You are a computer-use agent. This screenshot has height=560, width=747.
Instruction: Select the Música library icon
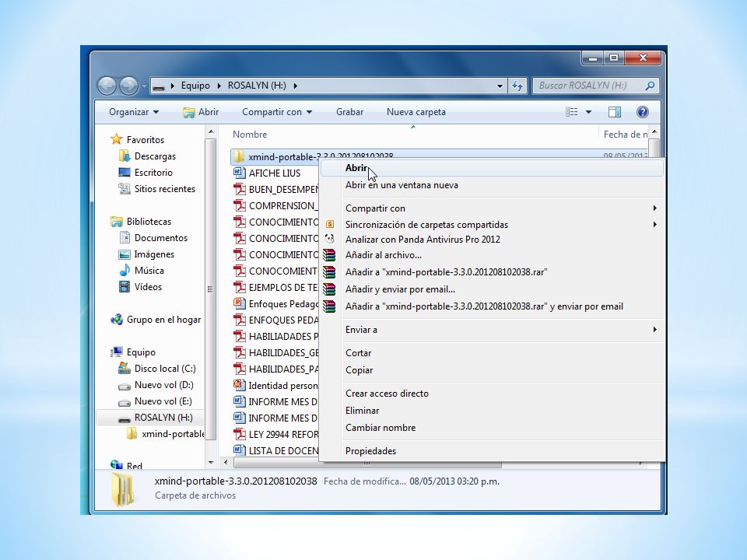(x=124, y=271)
